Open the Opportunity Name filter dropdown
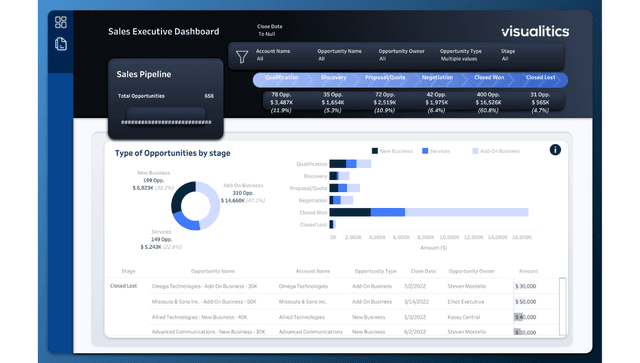 tap(340, 55)
